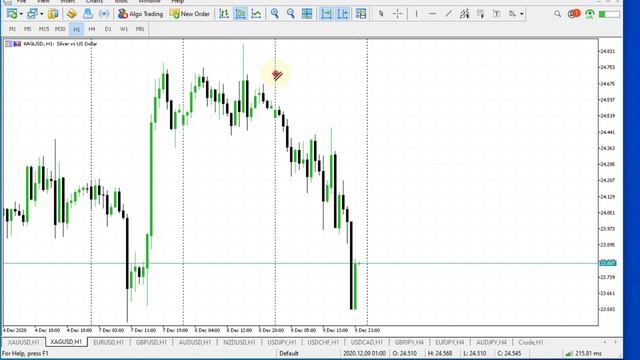This screenshot has height=360, width=640.
Task: Click the highlighted current price label on price axis
Action: coord(607,263)
